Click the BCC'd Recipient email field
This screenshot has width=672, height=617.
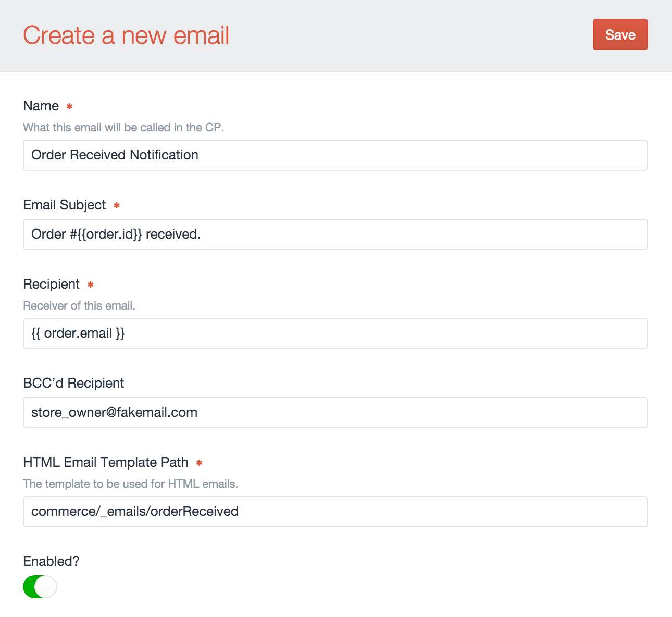pos(335,412)
